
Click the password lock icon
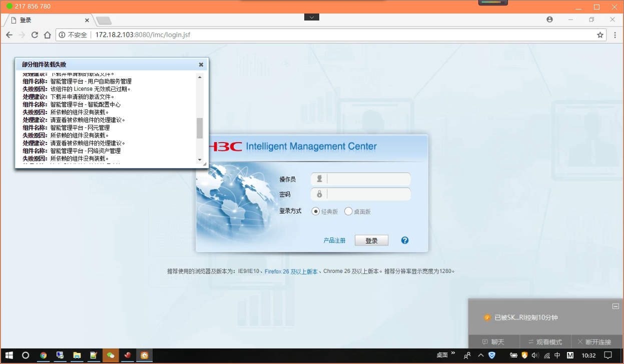tap(319, 193)
